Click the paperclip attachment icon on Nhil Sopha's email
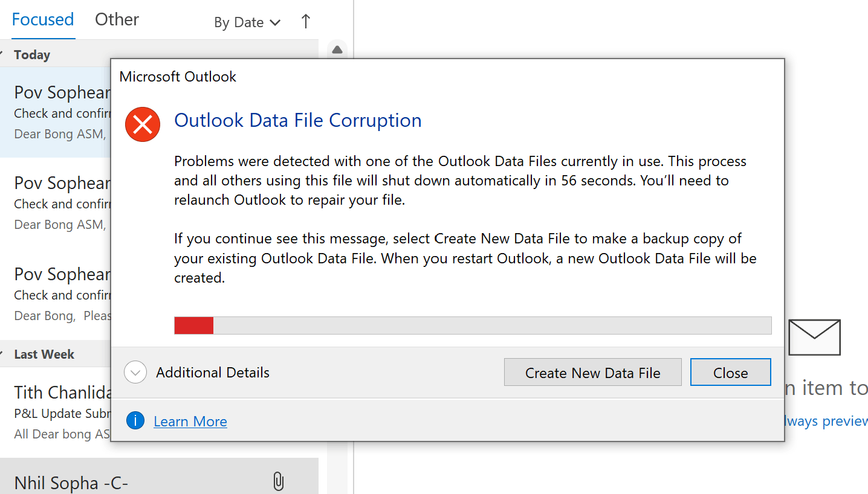Image resolution: width=868 pixels, height=494 pixels. [279, 481]
